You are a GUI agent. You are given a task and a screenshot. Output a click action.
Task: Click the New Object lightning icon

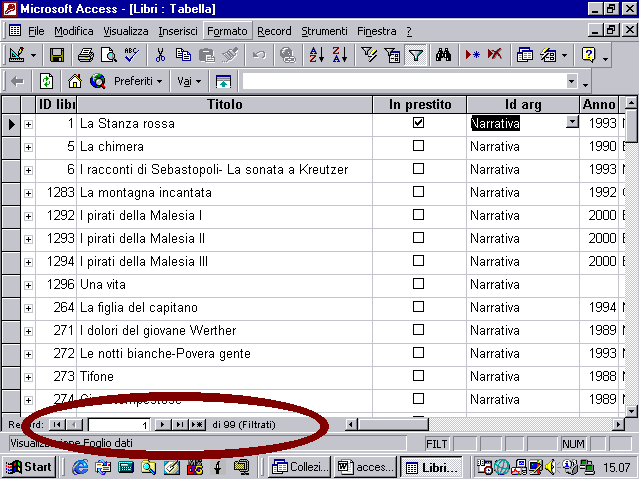point(548,55)
